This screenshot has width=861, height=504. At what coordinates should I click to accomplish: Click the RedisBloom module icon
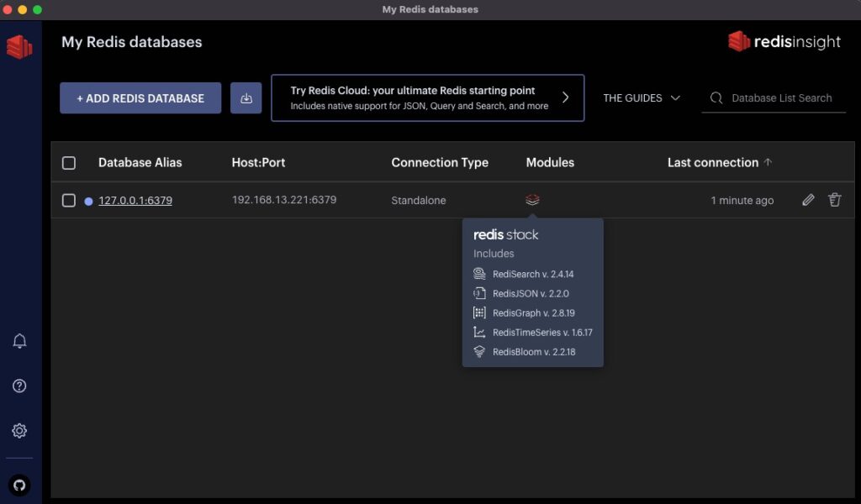[479, 351]
